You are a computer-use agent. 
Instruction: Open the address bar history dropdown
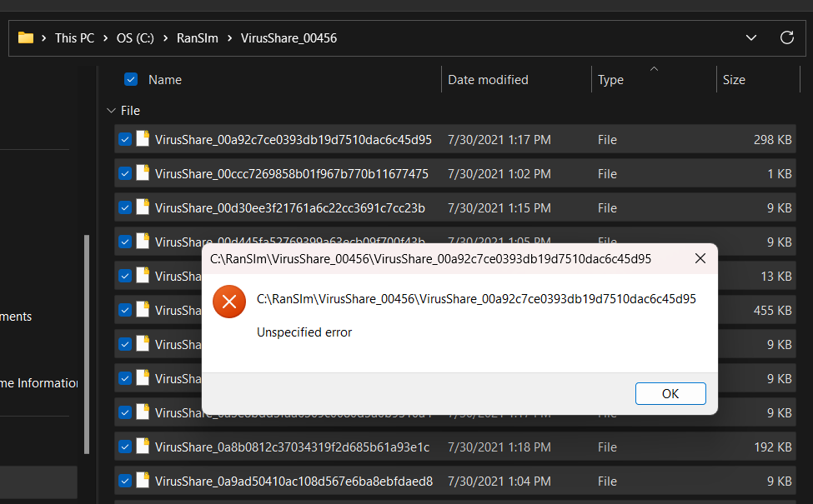pyautogui.click(x=751, y=37)
